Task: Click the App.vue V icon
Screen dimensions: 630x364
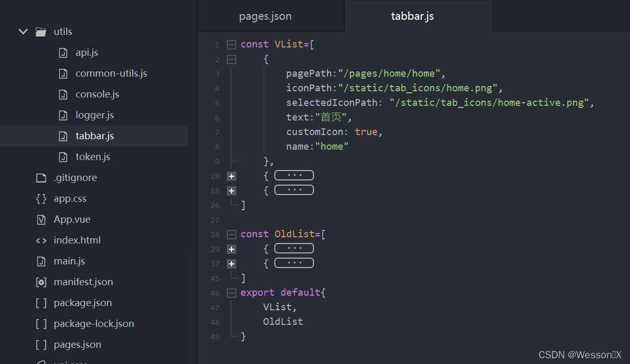Action: [41, 220]
